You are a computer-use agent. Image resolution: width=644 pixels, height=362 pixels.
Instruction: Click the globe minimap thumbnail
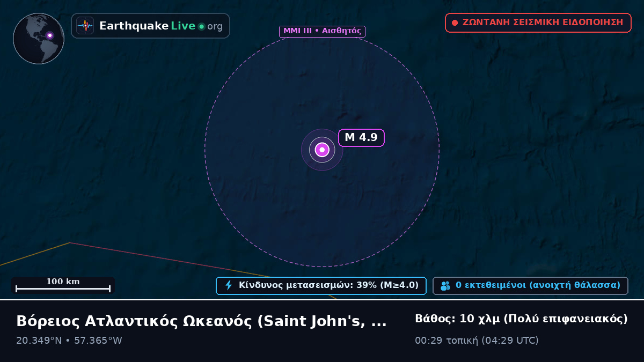(x=39, y=39)
